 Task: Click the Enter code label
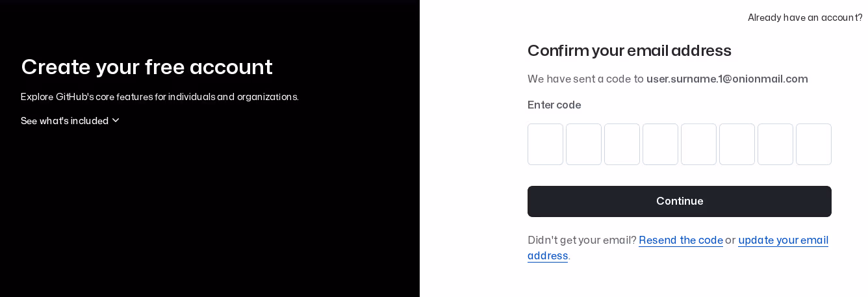point(554,105)
